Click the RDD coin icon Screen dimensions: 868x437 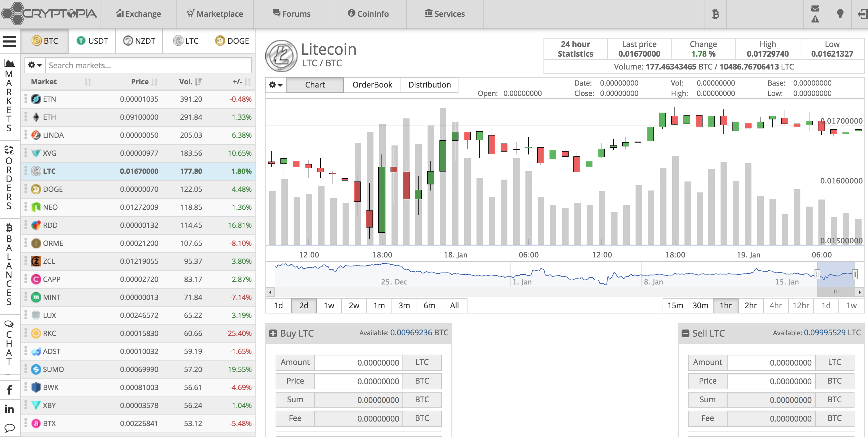click(36, 225)
